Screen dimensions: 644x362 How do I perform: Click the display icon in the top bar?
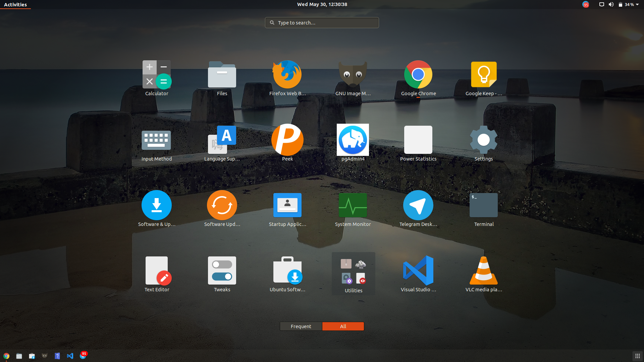[602, 4]
